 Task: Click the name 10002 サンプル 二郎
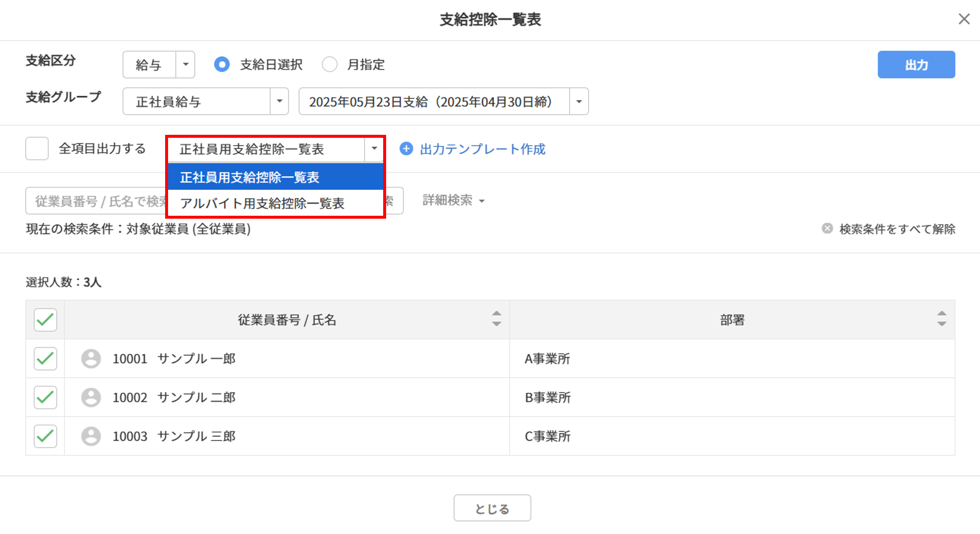[174, 397]
